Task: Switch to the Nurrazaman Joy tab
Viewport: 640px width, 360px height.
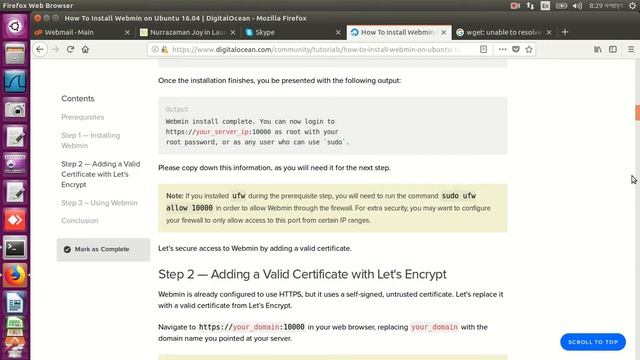Action: click(x=188, y=32)
